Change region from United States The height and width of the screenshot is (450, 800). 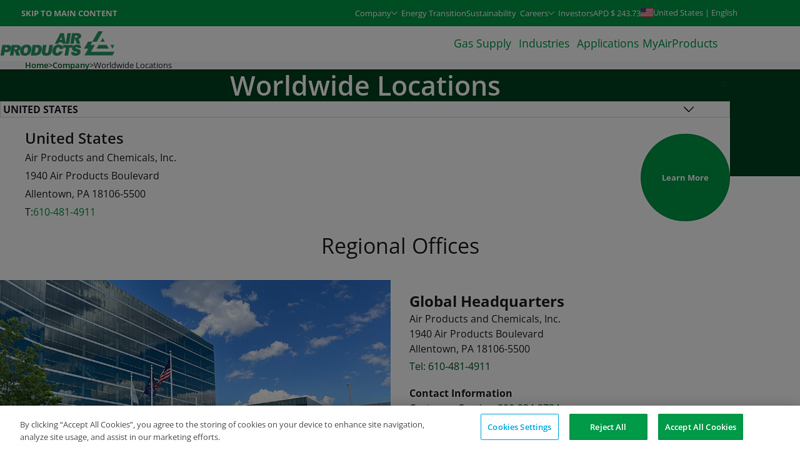(x=678, y=13)
